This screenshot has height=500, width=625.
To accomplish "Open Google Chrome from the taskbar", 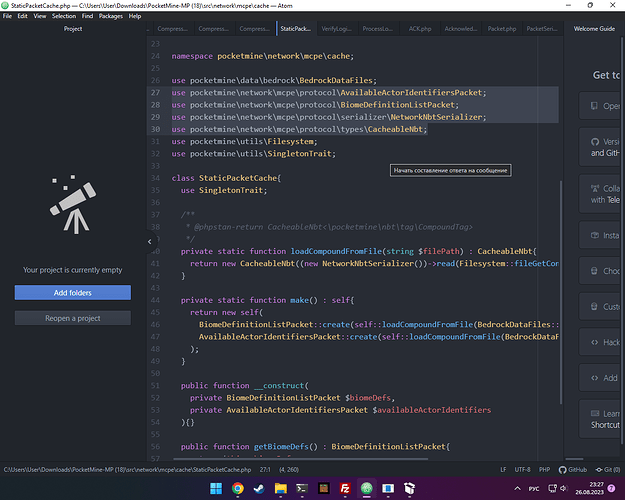I will tap(237, 489).
